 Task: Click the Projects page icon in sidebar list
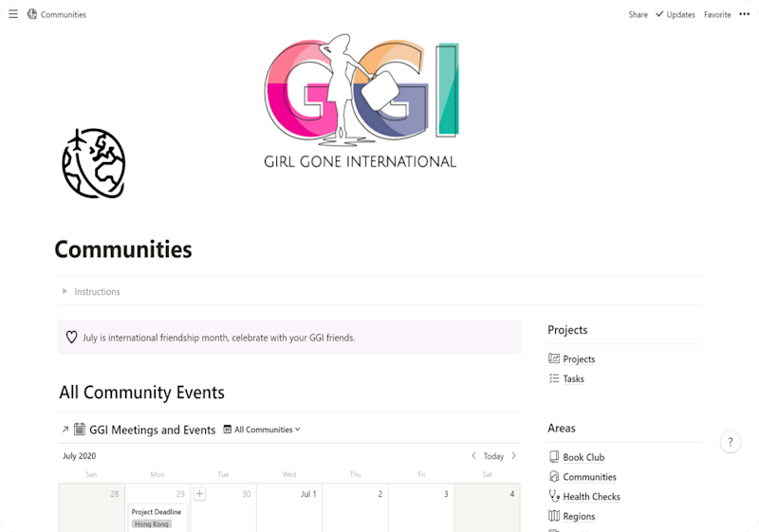coord(554,358)
